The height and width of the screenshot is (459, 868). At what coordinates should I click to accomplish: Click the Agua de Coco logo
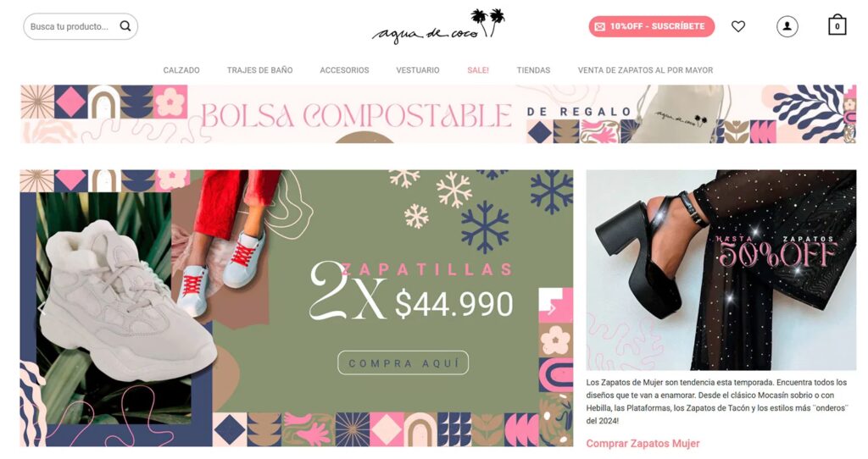pyautogui.click(x=438, y=26)
